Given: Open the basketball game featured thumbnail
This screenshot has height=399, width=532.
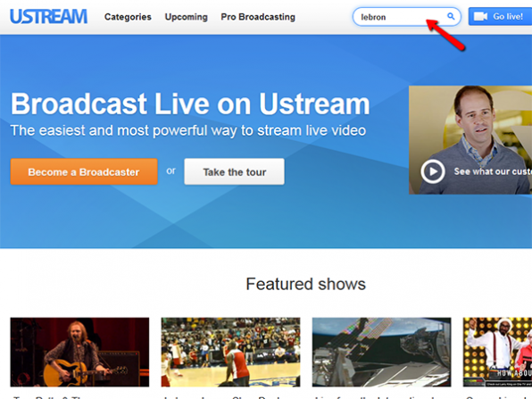Looking at the screenshot, I should pyautogui.click(x=230, y=352).
